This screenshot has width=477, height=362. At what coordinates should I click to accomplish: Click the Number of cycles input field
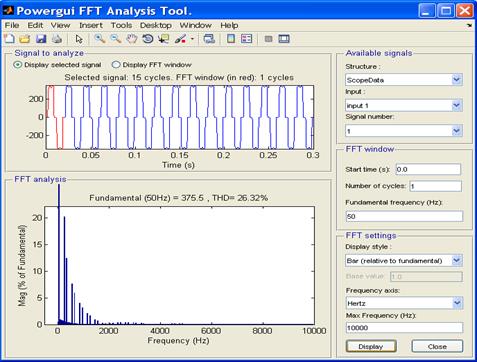click(x=436, y=186)
